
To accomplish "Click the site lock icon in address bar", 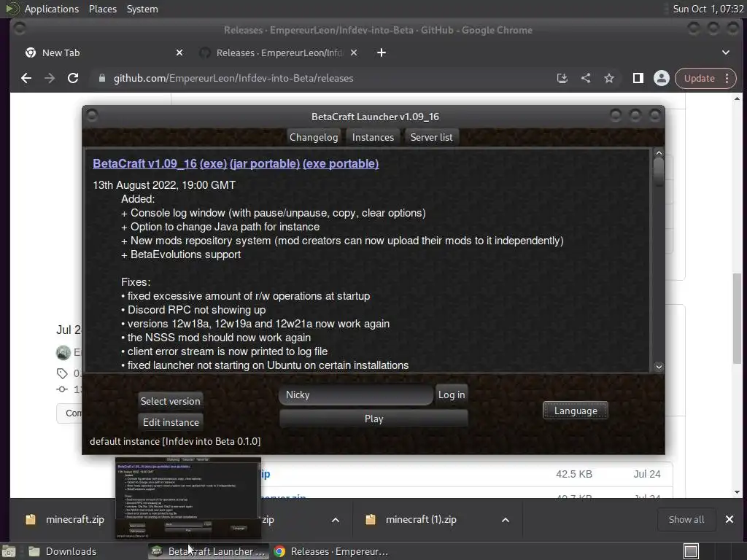I will [101, 78].
